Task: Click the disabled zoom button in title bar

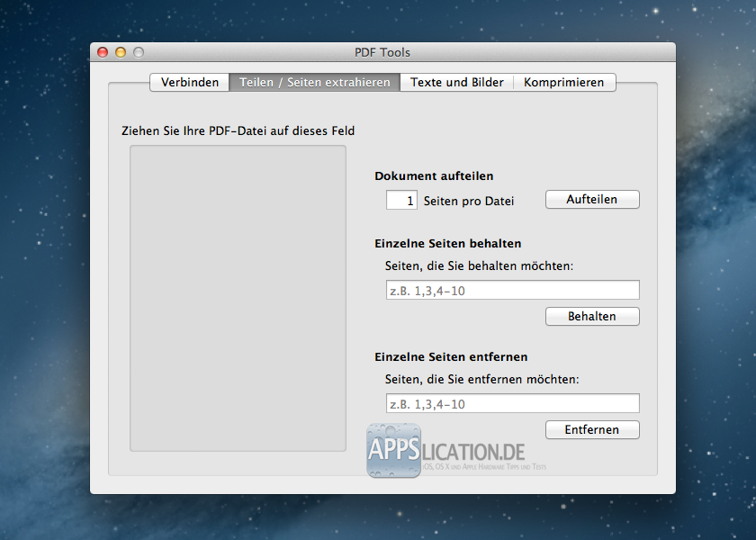Action: [139, 52]
